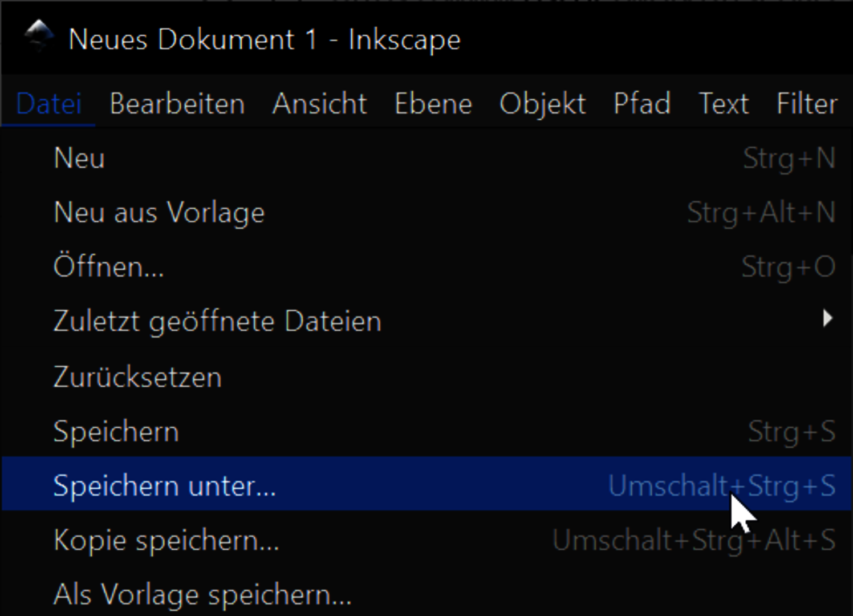Screen dimensions: 853x616
Task: Select Neu to create new document
Action: pos(79,158)
